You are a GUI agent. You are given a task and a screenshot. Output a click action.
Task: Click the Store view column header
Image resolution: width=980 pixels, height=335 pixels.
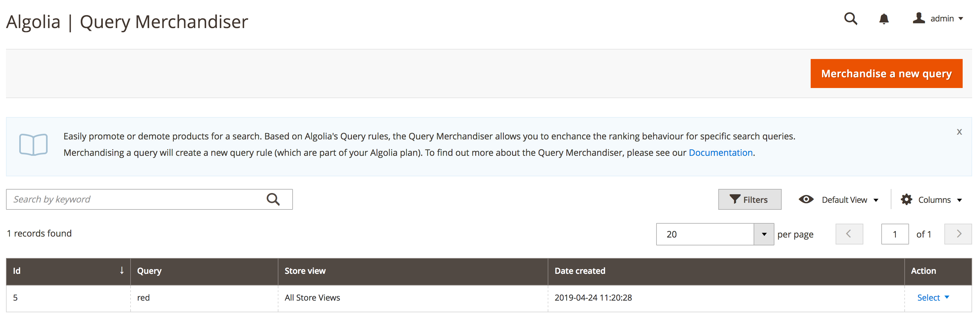(x=305, y=271)
